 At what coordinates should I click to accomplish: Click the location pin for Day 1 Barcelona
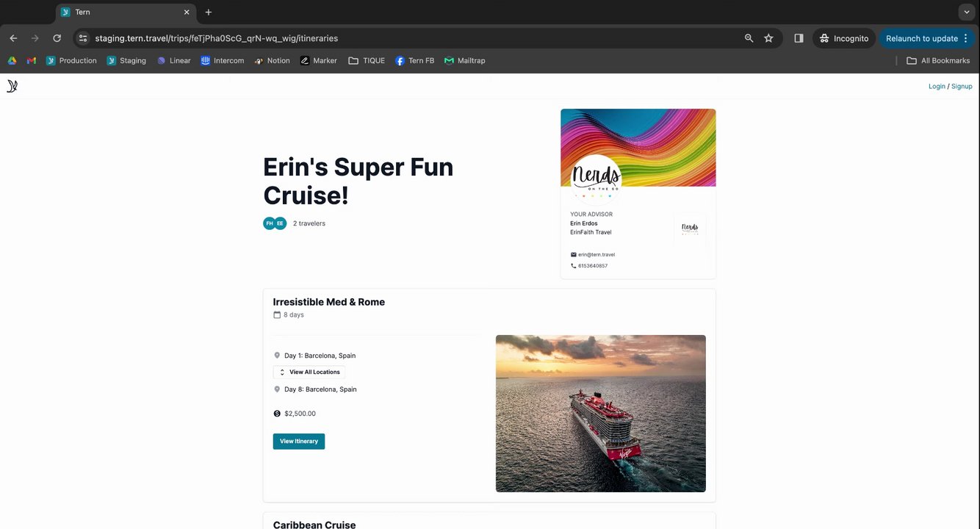tap(277, 356)
